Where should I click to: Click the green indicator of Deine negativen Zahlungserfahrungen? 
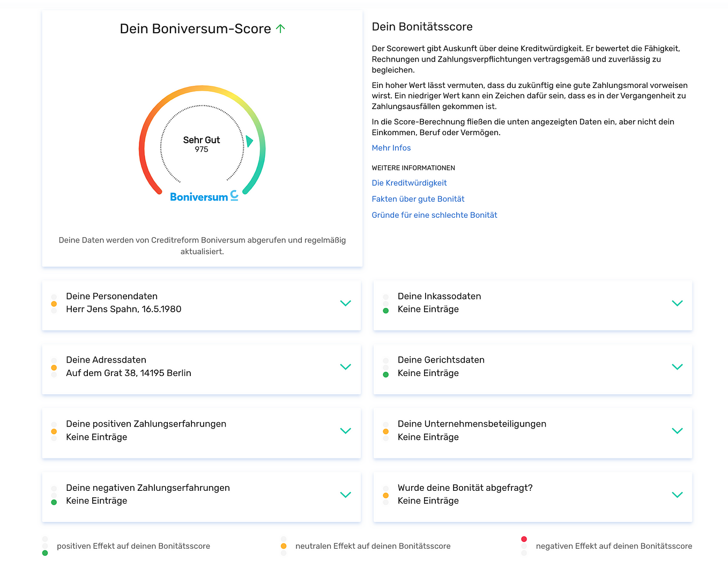click(54, 502)
